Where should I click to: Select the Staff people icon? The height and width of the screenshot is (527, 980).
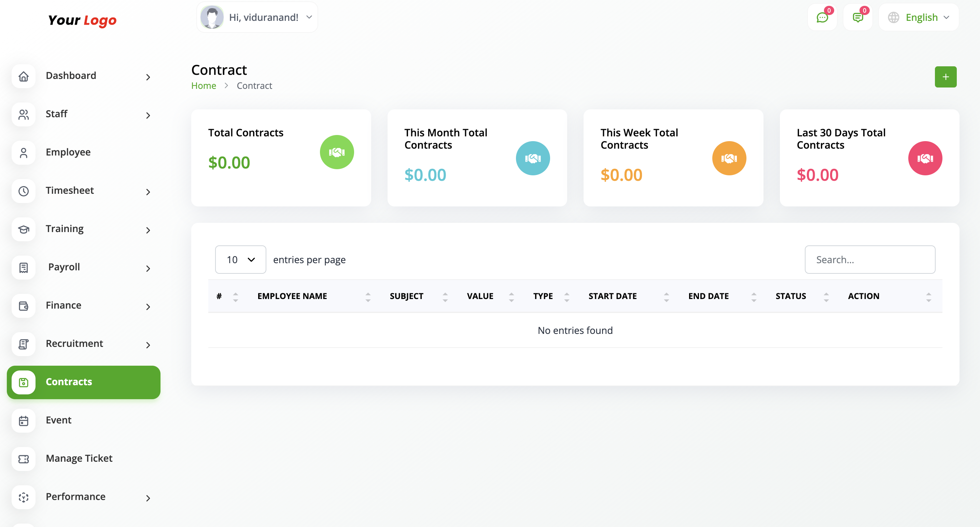tap(24, 114)
